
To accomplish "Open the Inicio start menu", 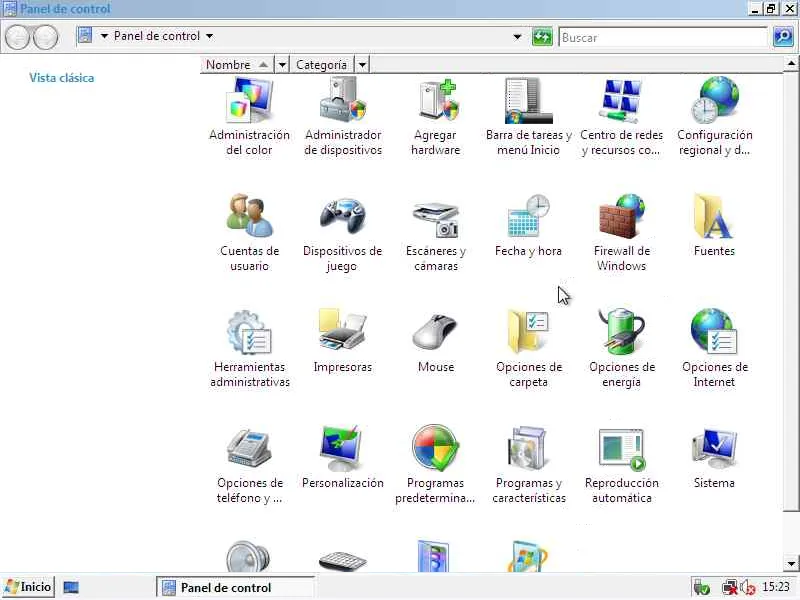I will click(28, 587).
